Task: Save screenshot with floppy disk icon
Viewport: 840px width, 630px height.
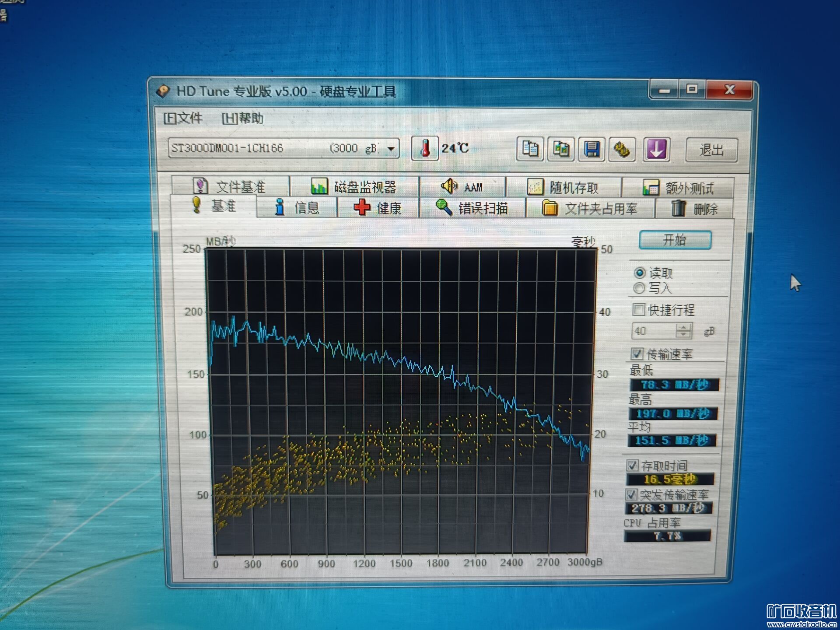Action: coord(591,149)
